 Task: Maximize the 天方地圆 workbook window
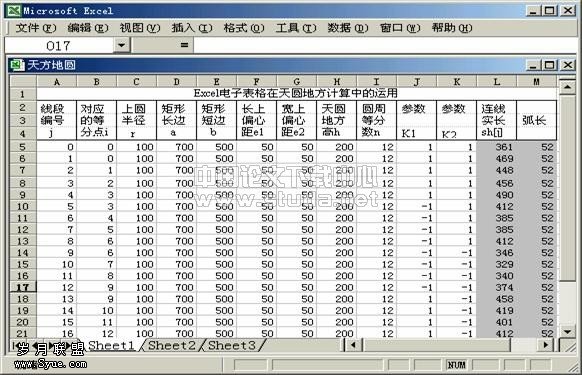549,65
